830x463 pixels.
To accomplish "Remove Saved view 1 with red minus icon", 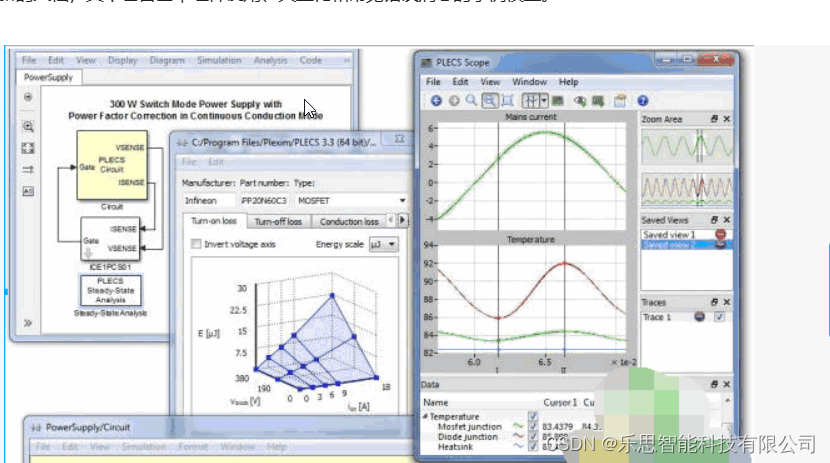I will 720,234.
